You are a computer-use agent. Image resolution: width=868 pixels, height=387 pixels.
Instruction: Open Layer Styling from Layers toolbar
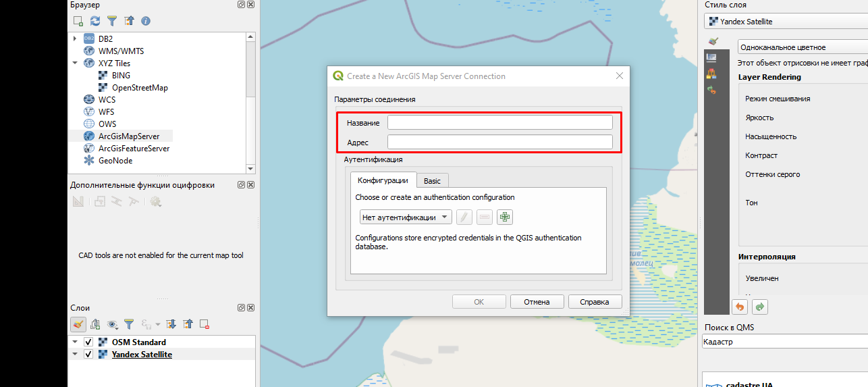[78, 324]
